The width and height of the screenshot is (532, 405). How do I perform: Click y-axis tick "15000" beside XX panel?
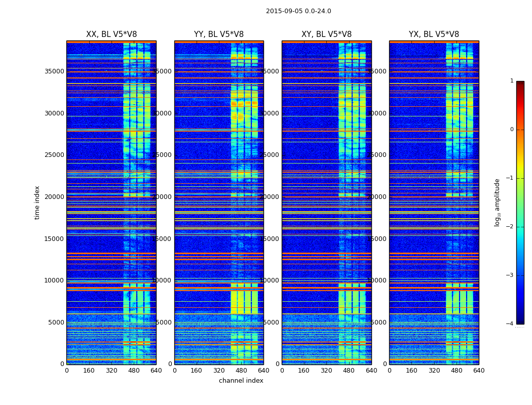54,239
